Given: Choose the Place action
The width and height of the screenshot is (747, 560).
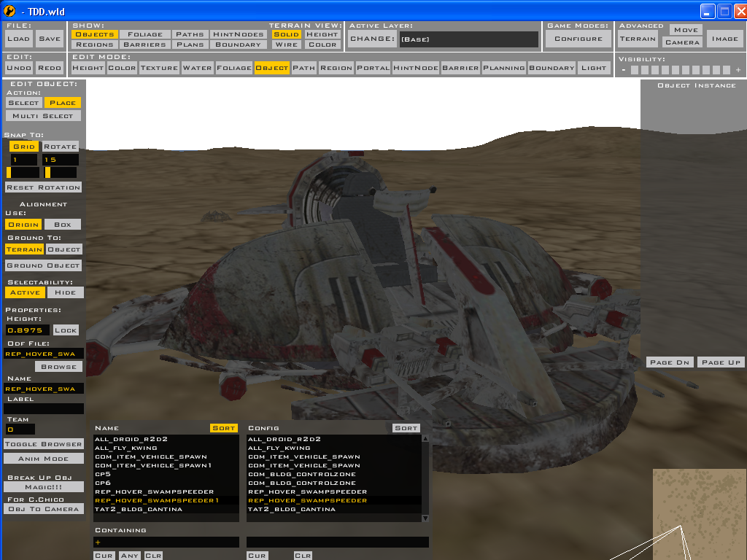Looking at the screenshot, I should pyautogui.click(x=63, y=102).
